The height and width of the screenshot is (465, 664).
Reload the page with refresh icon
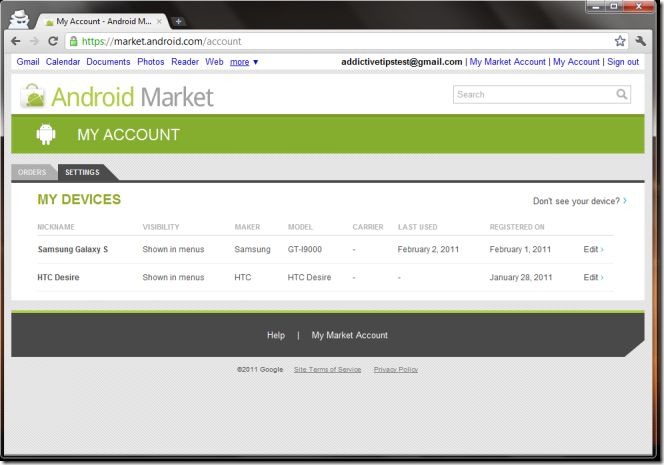[x=53, y=41]
